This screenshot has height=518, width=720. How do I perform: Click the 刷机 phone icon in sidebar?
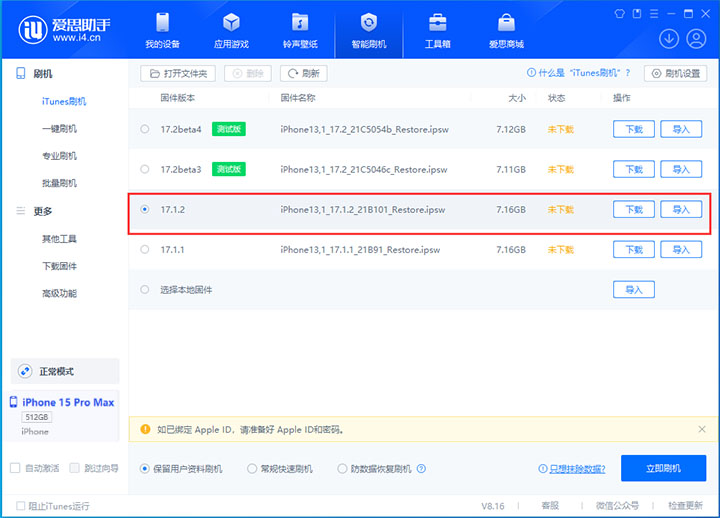(21, 73)
